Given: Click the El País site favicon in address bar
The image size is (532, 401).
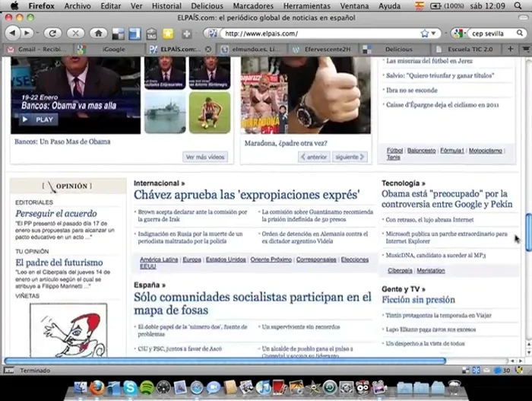Looking at the screenshot, I should [213, 33].
